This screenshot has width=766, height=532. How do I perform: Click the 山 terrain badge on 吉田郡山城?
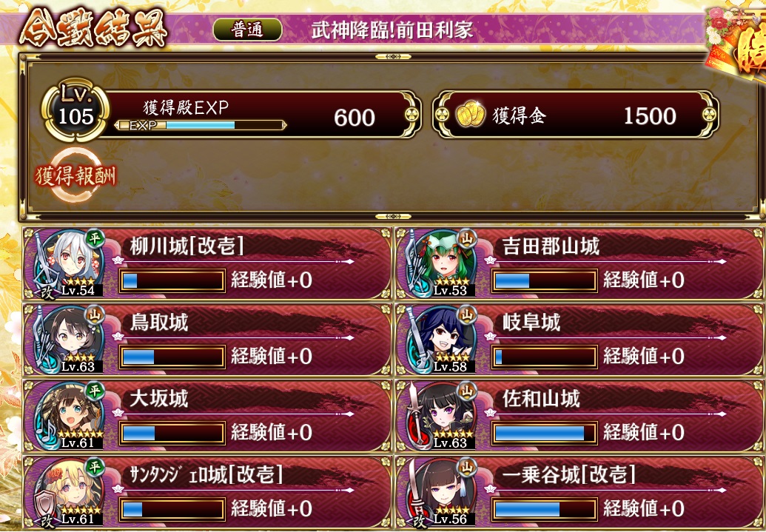467,238
